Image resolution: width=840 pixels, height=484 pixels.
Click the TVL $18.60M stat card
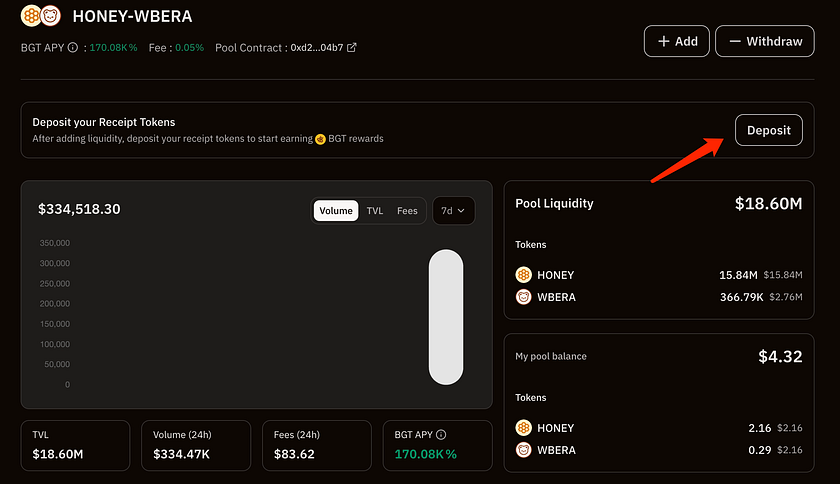click(75, 445)
